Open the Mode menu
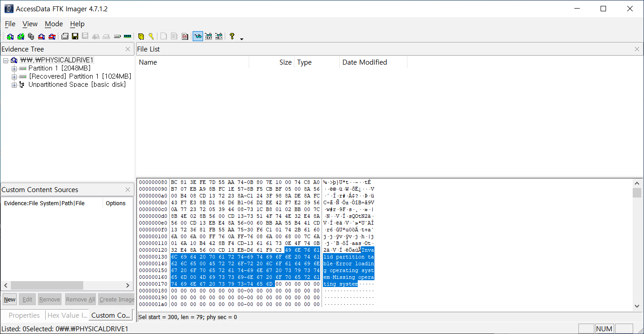 pyautogui.click(x=54, y=24)
